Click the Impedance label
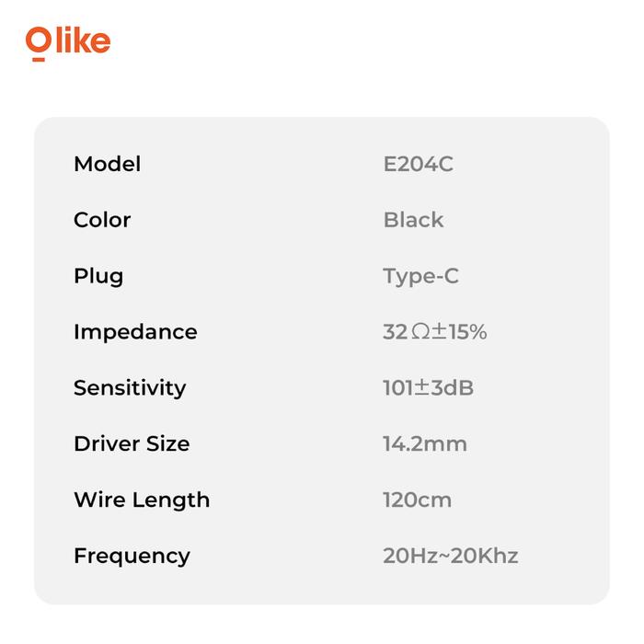This screenshot has height=644, width=644. point(135,332)
